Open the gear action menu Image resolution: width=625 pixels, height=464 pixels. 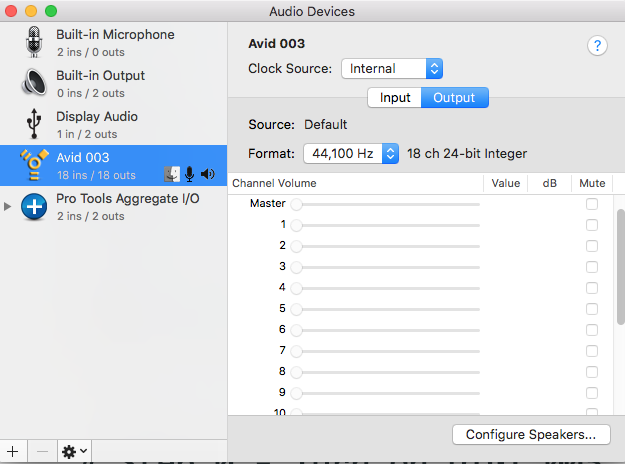click(x=75, y=452)
